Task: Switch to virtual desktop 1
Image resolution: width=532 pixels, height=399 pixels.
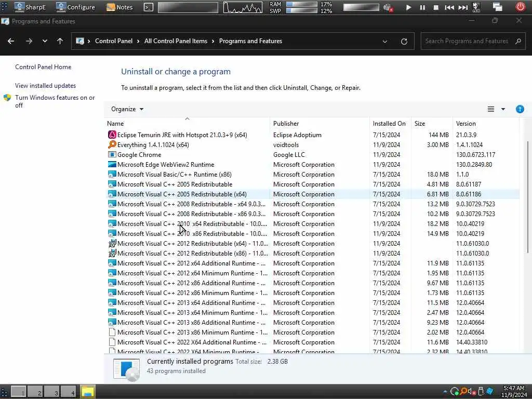Action: pos(18,392)
